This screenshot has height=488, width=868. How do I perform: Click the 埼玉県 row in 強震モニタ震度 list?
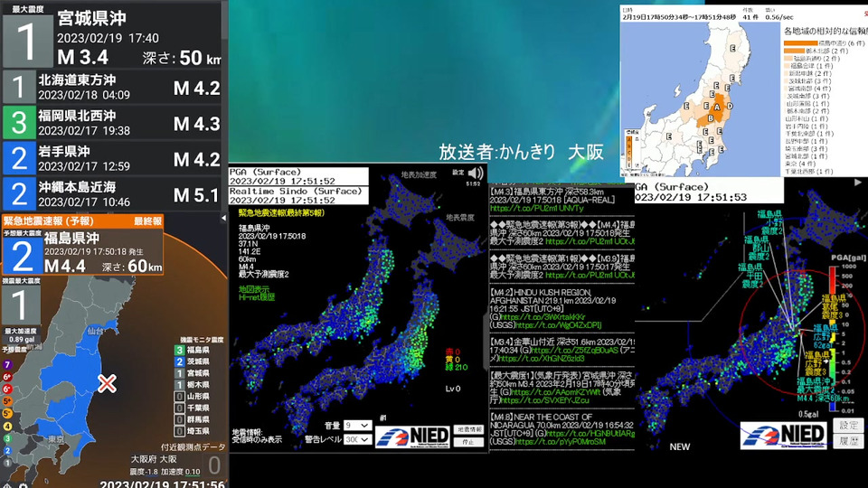(x=192, y=431)
